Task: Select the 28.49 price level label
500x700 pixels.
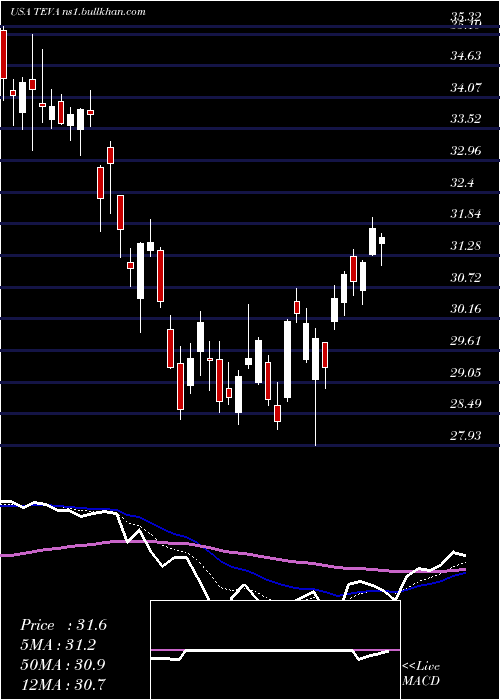Action: pos(466,404)
